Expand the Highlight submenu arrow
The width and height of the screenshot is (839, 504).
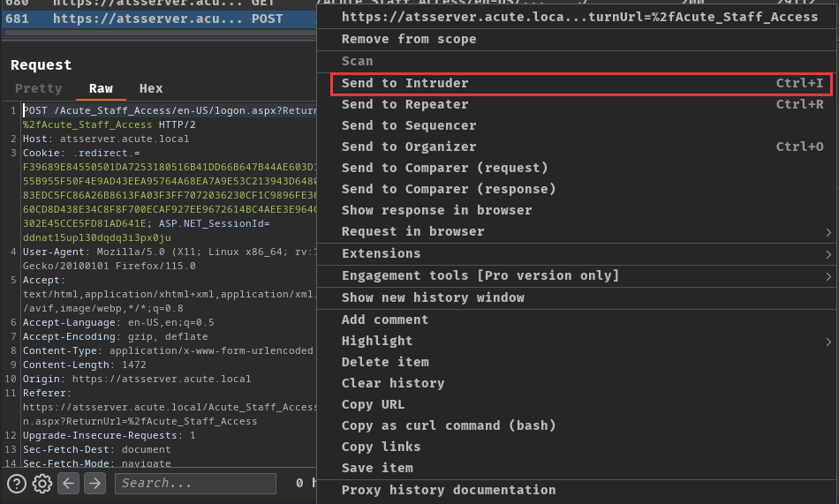click(828, 342)
